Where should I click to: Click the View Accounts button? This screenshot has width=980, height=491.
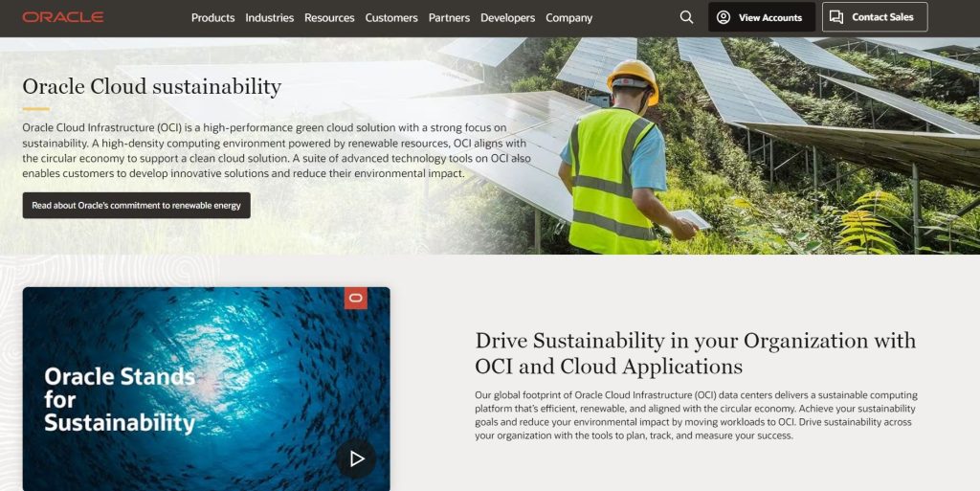(x=761, y=17)
